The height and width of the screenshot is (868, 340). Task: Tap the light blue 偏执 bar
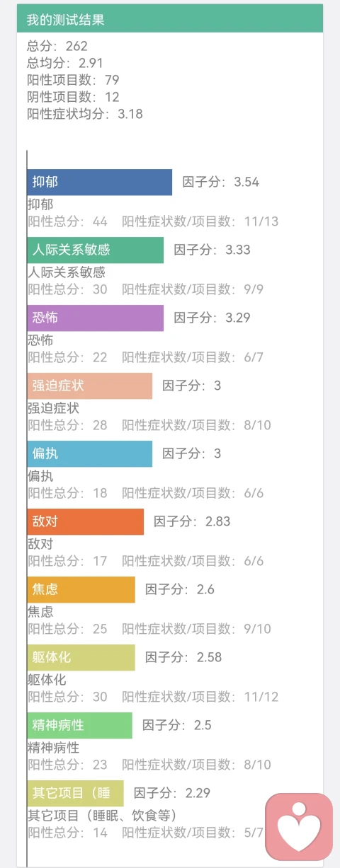(90, 453)
